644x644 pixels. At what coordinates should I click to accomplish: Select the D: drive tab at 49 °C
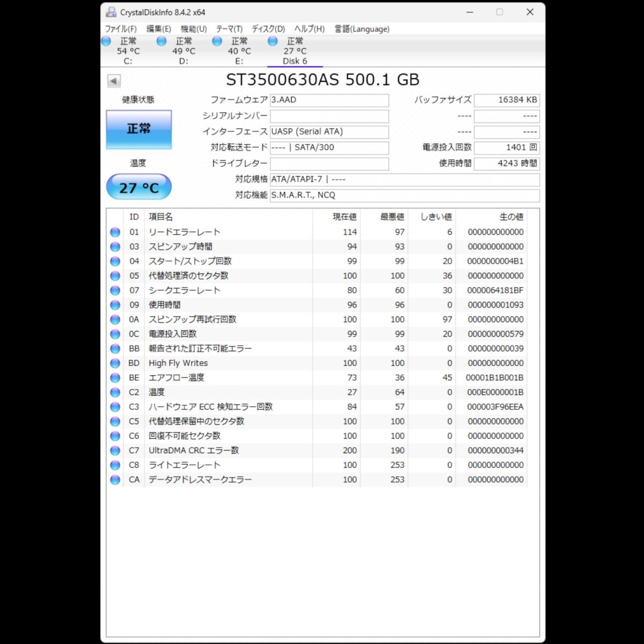click(184, 51)
